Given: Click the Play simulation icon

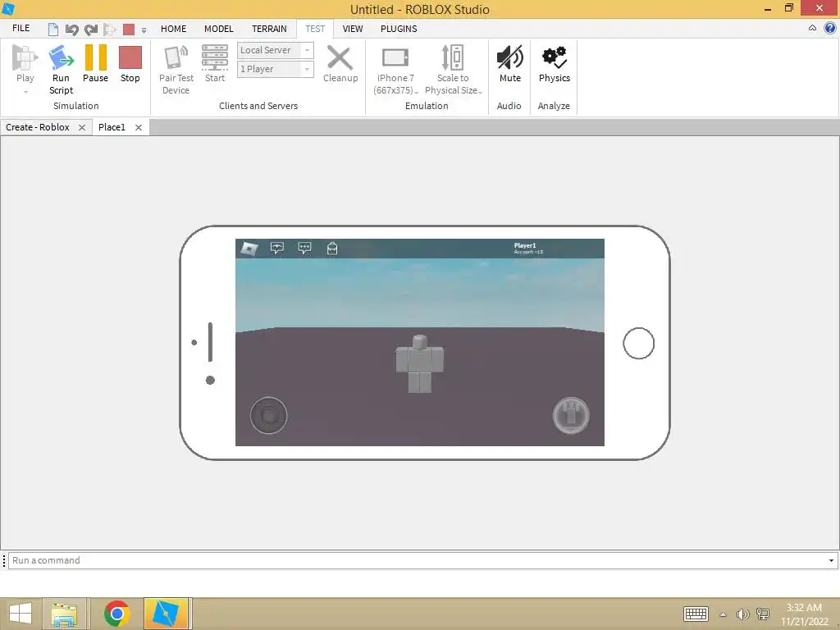Looking at the screenshot, I should point(25,58).
